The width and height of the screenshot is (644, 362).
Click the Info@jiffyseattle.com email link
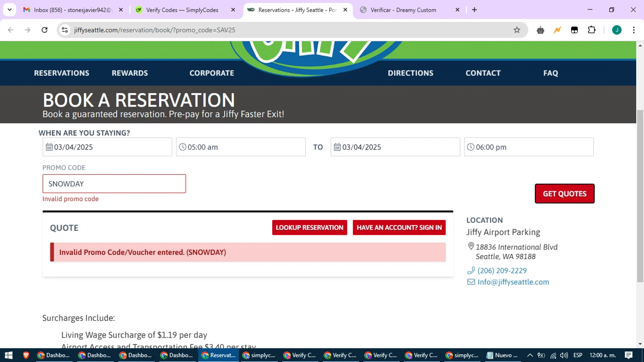(513, 282)
